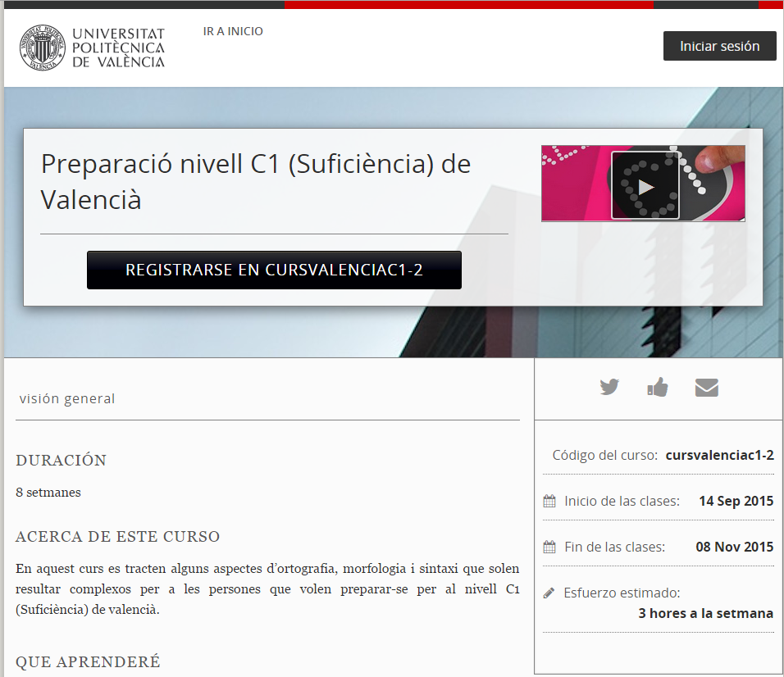Click the thumbs-up like icon

pyautogui.click(x=658, y=387)
